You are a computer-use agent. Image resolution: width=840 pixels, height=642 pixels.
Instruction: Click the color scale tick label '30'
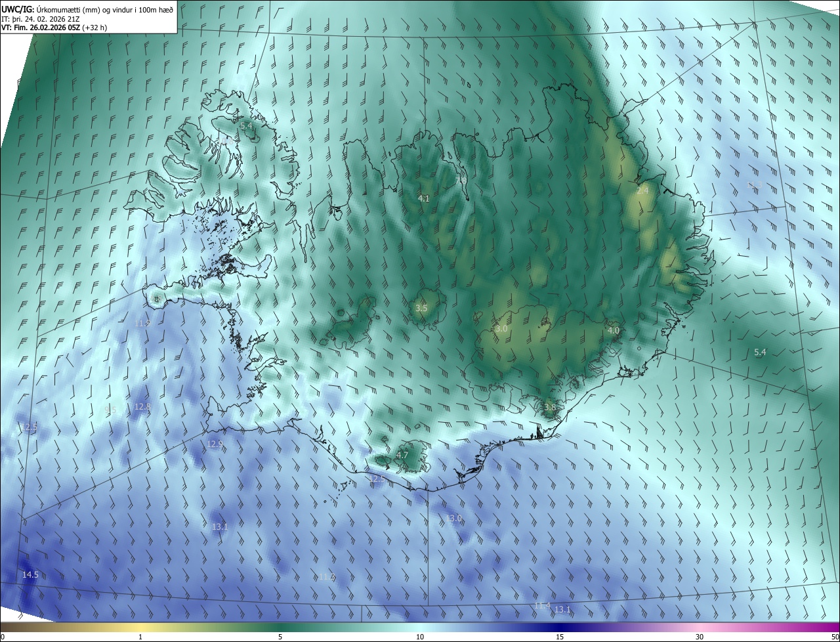click(700, 637)
